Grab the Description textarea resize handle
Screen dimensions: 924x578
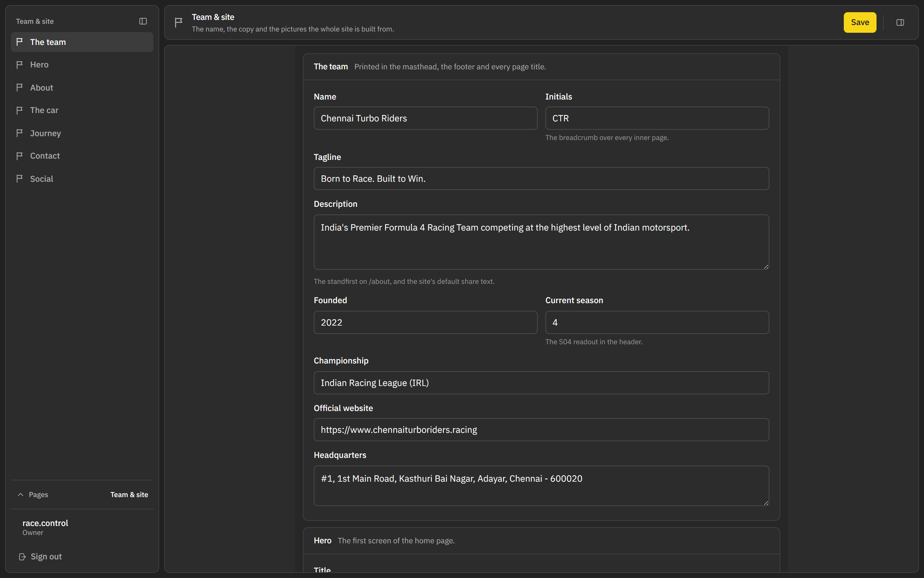766,267
